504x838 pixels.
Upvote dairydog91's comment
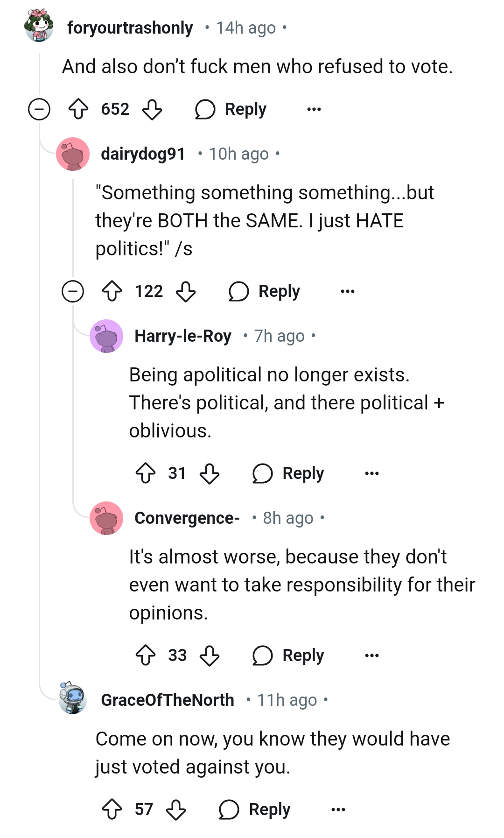(112, 291)
